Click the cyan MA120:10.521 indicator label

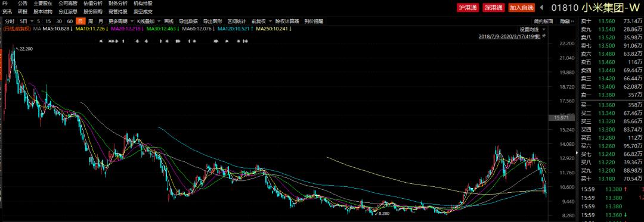coord(236,29)
